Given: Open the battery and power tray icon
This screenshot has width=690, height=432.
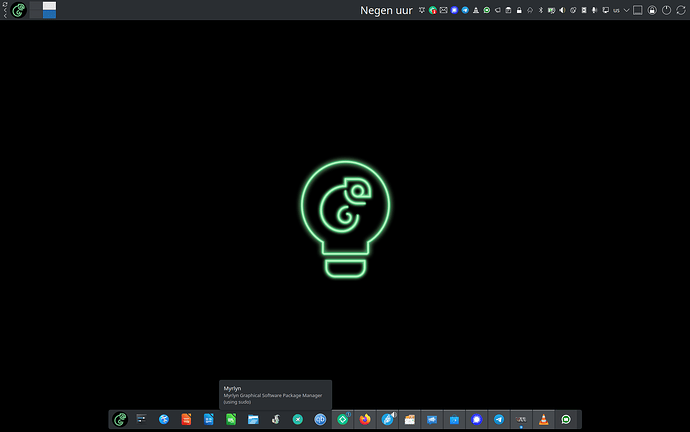Looking at the screenshot, I should tap(551, 10).
